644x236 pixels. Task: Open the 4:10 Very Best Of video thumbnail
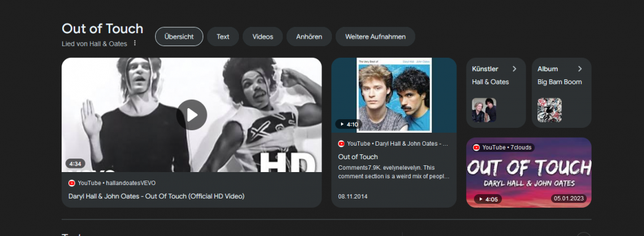coord(394,95)
